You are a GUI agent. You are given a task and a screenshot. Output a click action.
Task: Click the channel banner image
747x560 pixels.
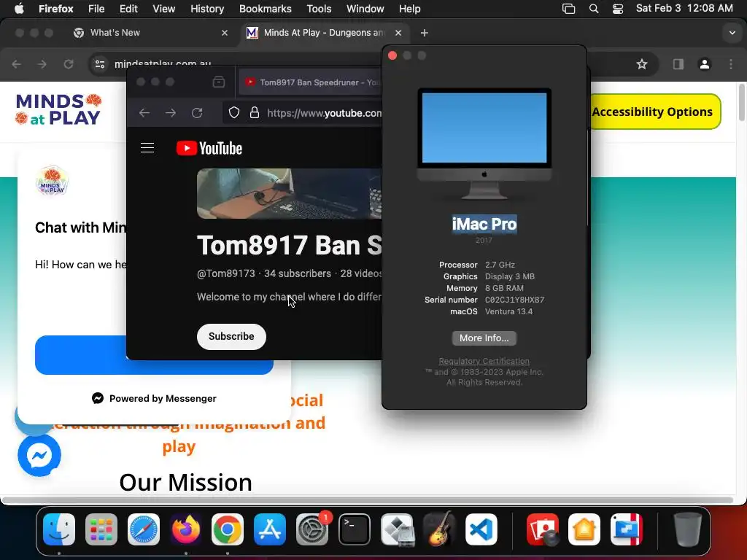[289, 193]
